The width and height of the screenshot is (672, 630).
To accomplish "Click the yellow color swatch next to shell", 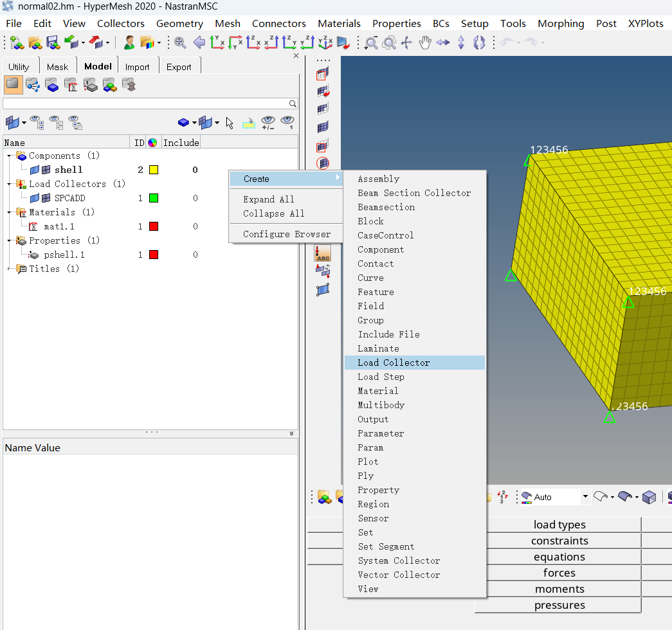I will 152,170.
